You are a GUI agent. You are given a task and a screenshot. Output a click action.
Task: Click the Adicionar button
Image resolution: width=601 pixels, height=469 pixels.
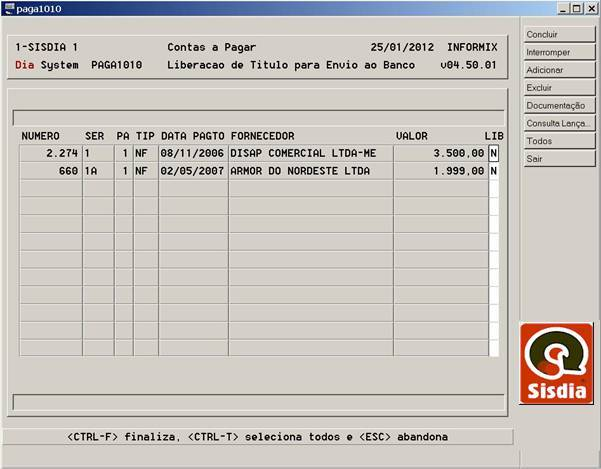click(559, 70)
